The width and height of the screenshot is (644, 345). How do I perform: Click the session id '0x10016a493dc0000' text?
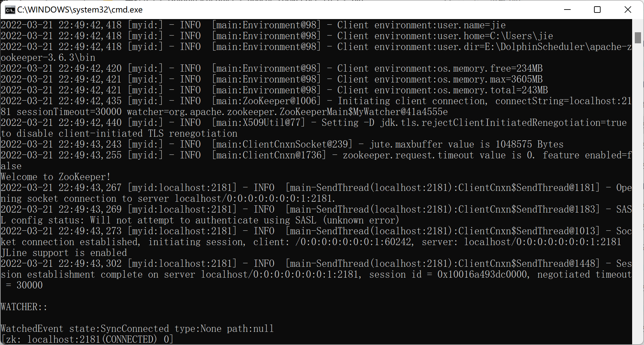pyautogui.click(x=482, y=274)
